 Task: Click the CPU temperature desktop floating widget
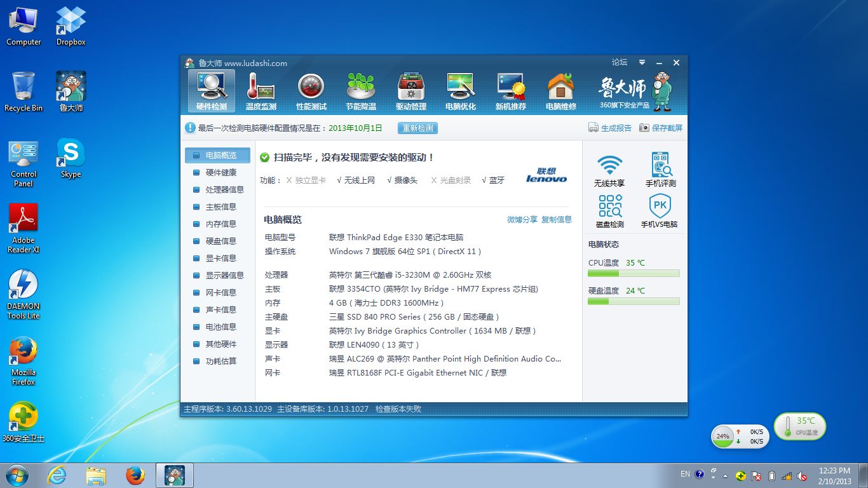coord(799,426)
